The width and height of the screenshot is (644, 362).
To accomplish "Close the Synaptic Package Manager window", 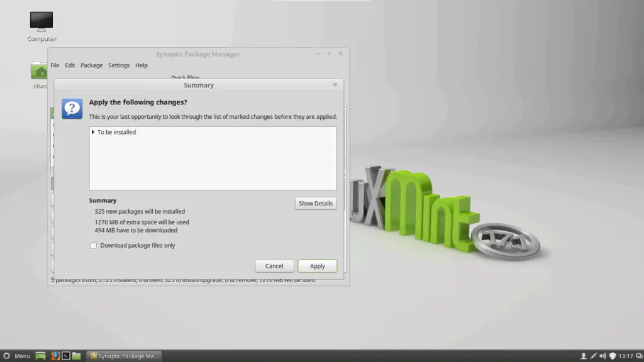I will pyautogui.click(x=340, y=54).
